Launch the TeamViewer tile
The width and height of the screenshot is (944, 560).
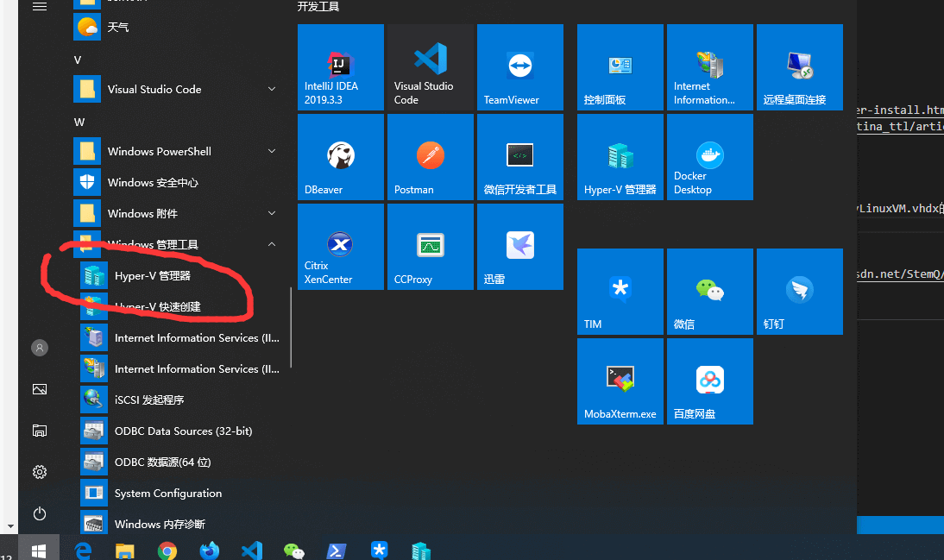519,67
